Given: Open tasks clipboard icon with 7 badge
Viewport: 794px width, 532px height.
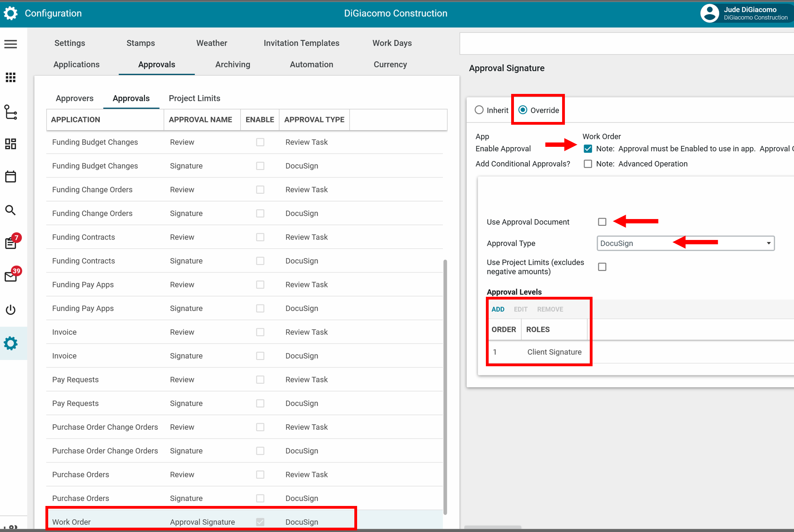Looking at the screenshot, I should 11,243.
